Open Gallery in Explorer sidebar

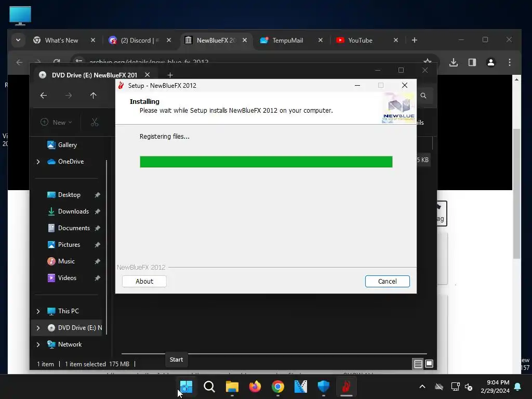pos(68,145)
